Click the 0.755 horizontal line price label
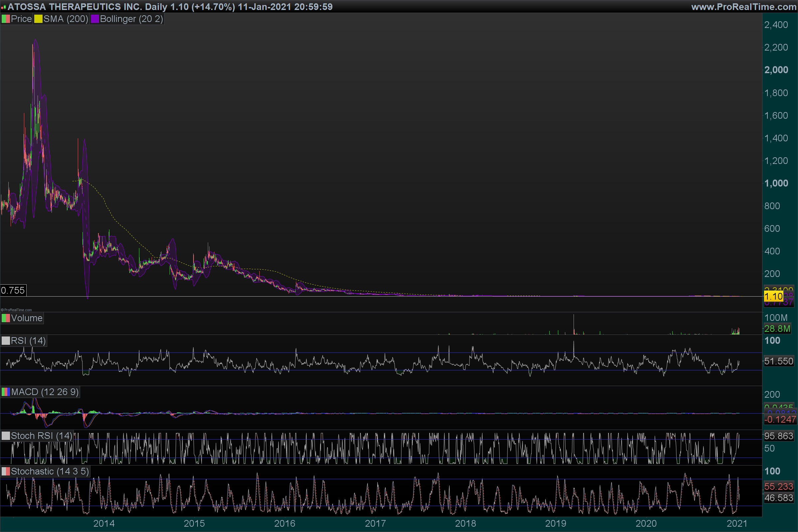 click(x=13, y=290)
